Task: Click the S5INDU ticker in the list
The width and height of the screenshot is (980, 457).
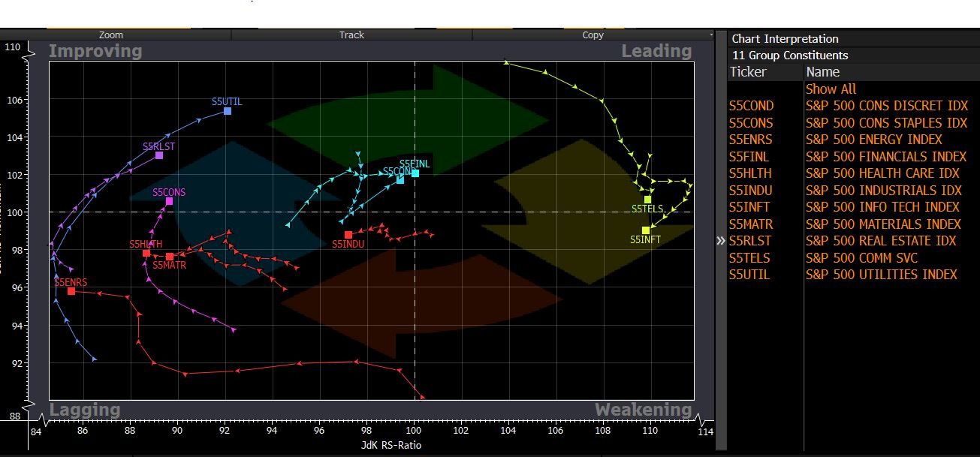Action: coord(750,191)
